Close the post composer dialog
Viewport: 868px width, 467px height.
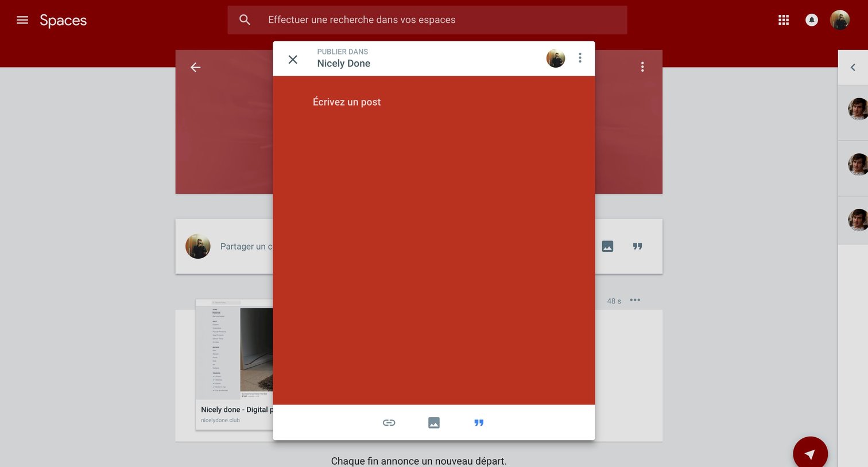tap(293, 59)
